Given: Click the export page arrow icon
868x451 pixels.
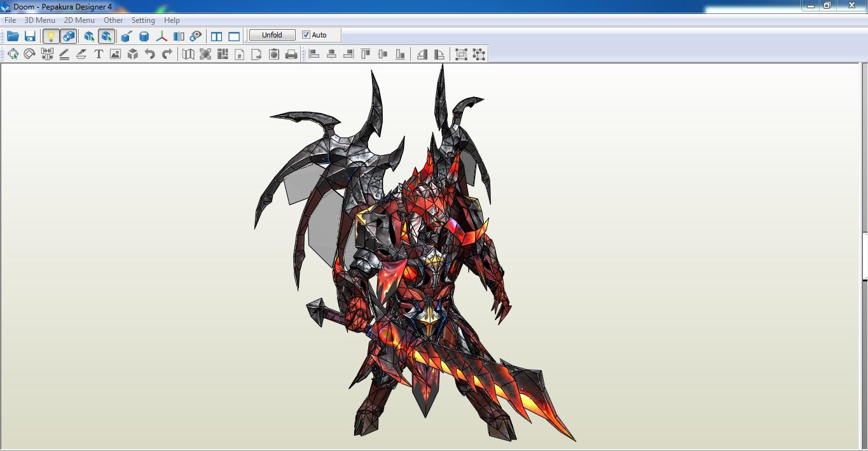Looking at the screenshot, I should click(257, 55).
